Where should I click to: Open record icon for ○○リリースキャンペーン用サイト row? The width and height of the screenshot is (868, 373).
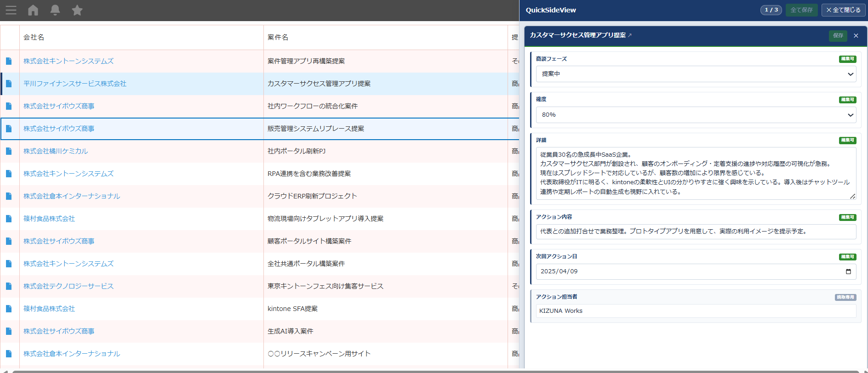point(9,354)
